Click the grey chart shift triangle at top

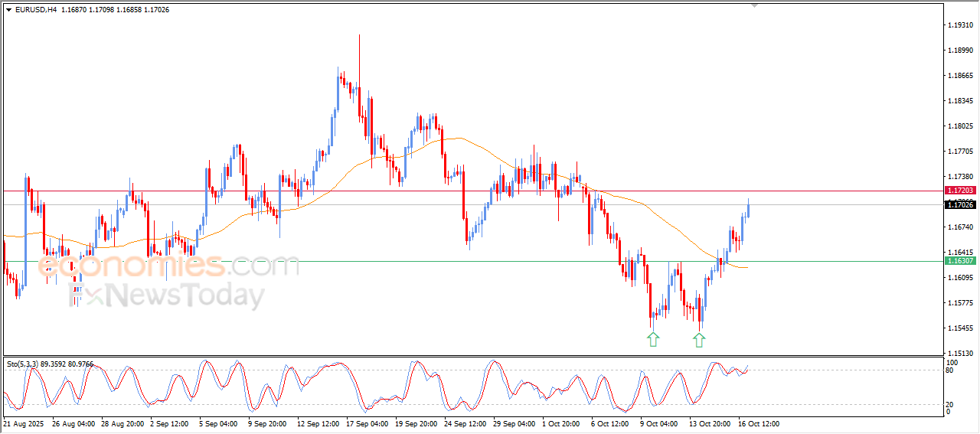pyautogui.click(x=755, y=5)
